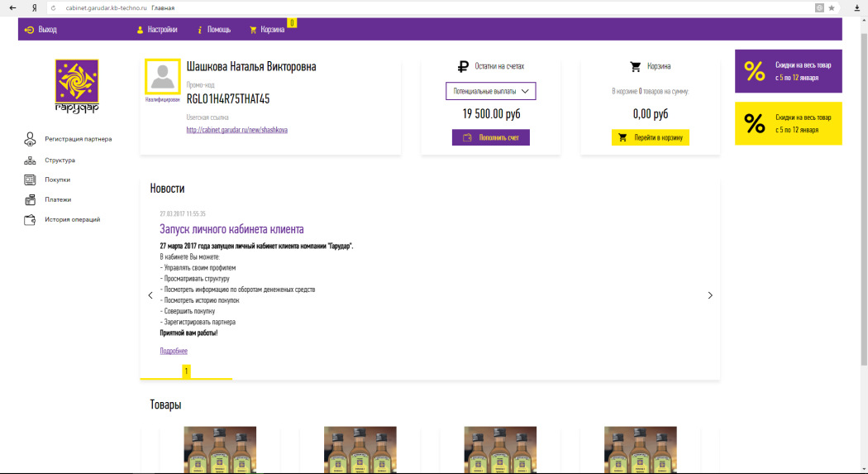Screen dimensions: 868x474
Task: Open the cabinet.garudar.ru/new/shashkova link
Action: tap(237, 130)
